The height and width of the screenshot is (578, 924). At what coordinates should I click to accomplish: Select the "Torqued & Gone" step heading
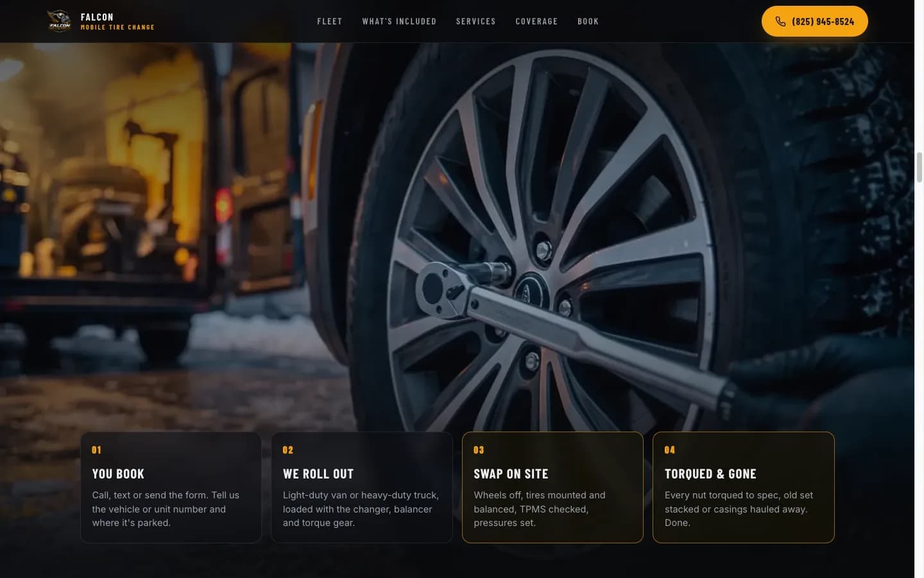click(710, 474)
